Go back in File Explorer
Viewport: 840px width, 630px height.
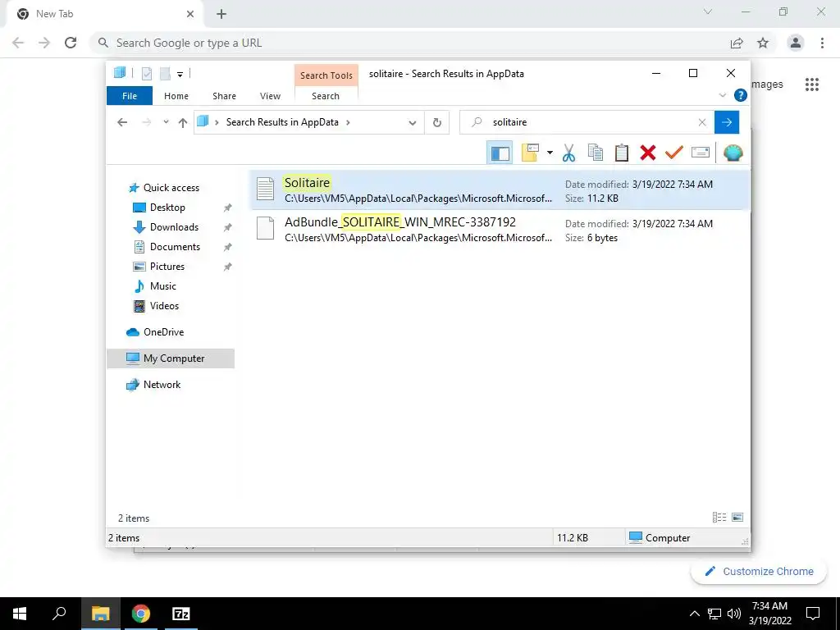point(122,122)
